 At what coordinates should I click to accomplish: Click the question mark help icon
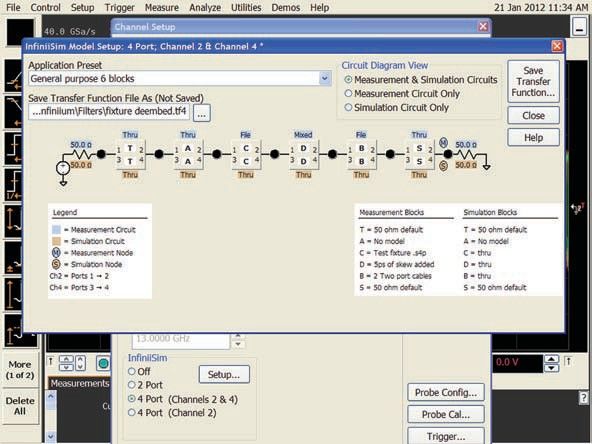[x=584, y=398]
